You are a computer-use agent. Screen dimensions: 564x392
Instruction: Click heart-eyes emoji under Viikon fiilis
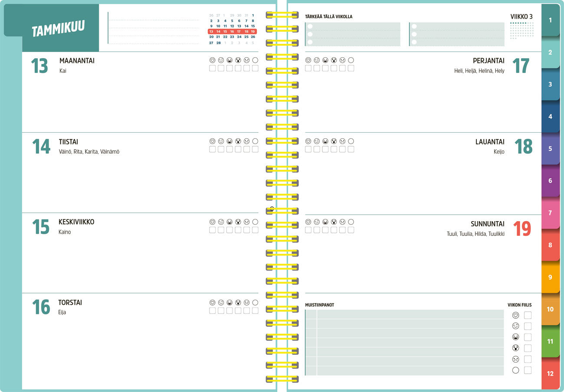pos(516,315)
